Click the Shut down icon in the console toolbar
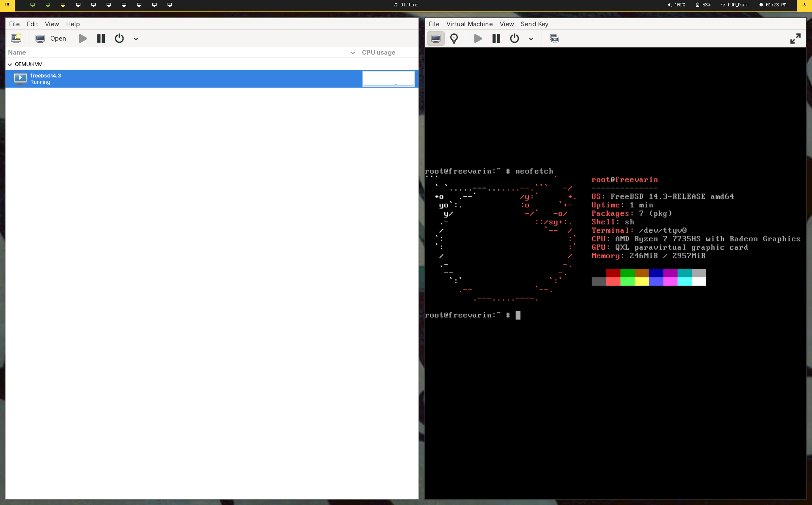 515,39
